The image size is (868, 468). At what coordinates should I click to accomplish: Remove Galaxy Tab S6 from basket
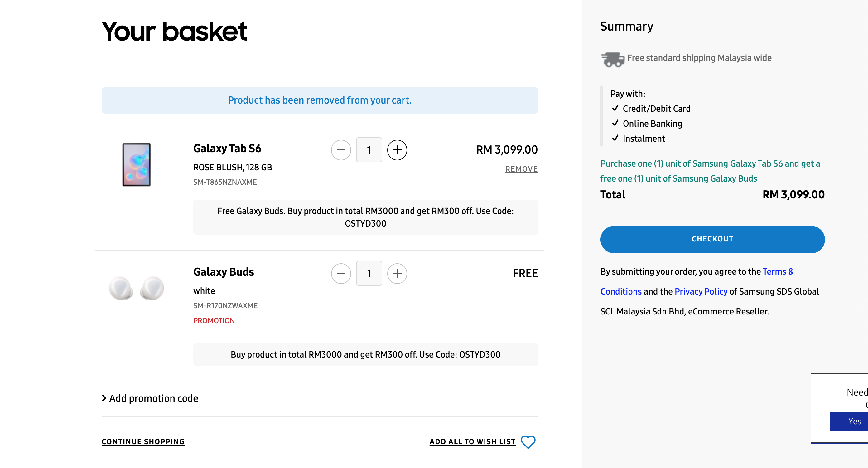521,169
